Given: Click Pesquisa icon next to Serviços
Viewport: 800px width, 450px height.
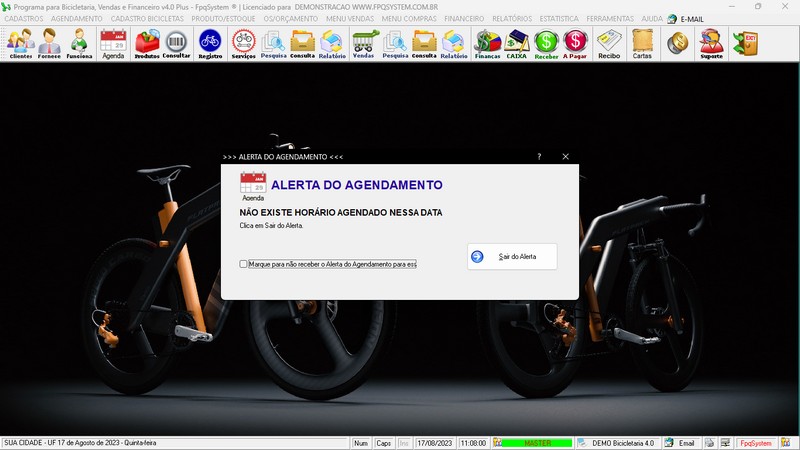Looking at the screenshot, I should point(273,44).
